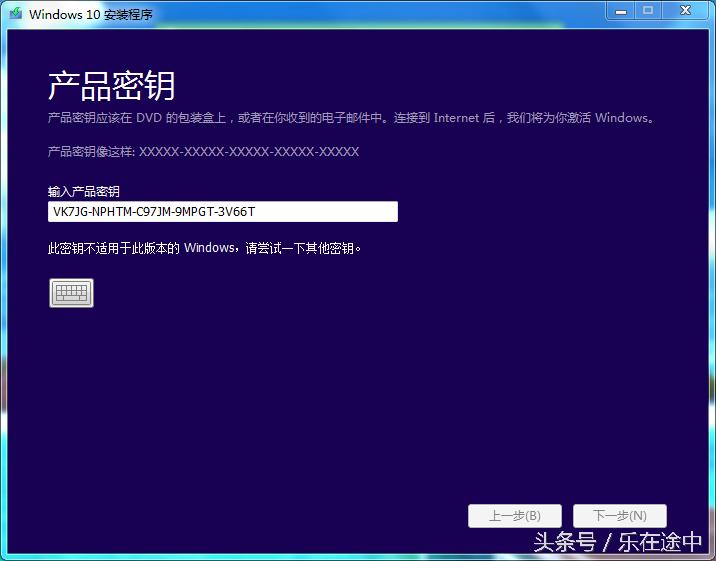This screenshot has height=561, width=716.
Task: Click the 上一步(B) back button
Action: pyautogui.click(x=515, y=516)
